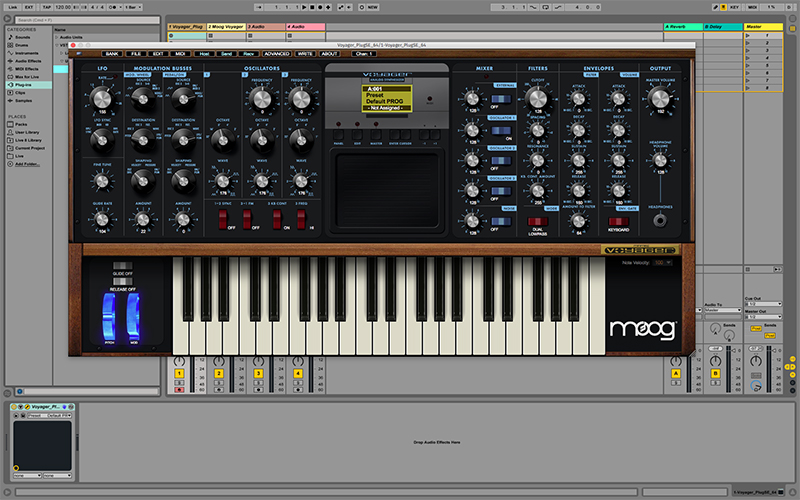The height and width of the screenshot is (500, 800).
Task: Select Max for Live category in browser
Action: coord(27,77)
